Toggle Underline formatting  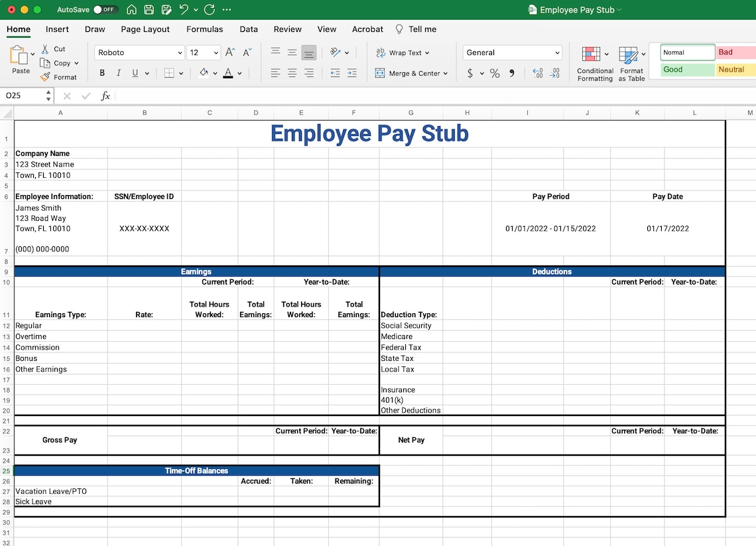coord(135,73)
